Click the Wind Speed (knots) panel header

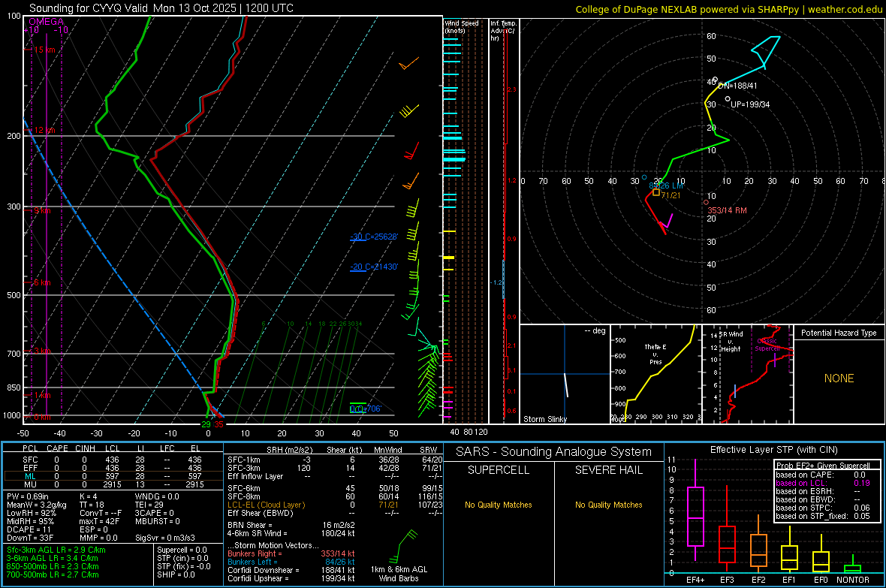461,26
